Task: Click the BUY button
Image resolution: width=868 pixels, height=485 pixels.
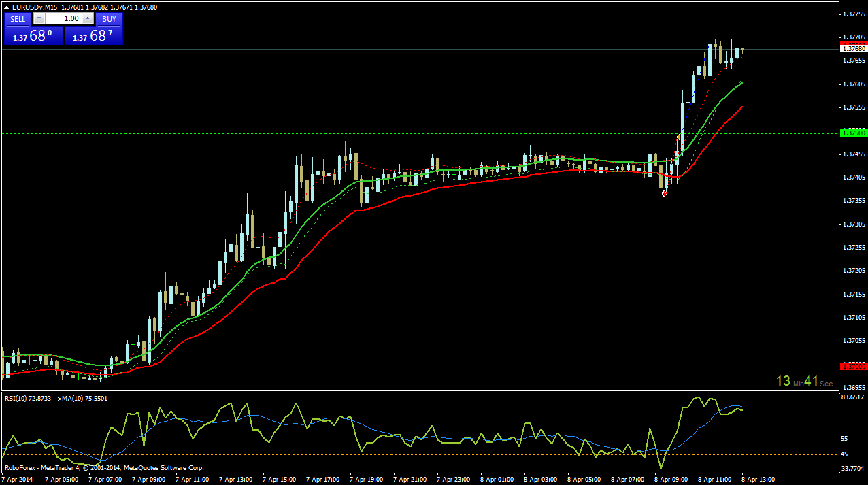Action: (109, 19)
